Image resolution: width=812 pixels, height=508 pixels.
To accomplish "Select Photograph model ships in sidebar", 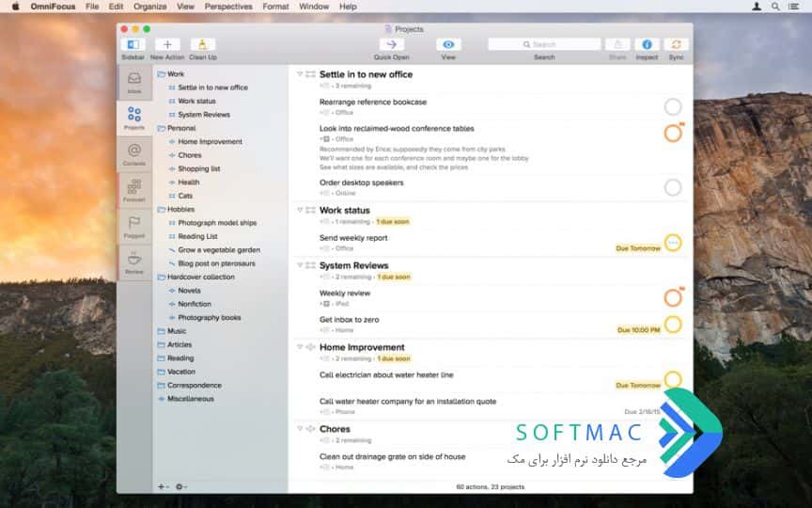I will [x=217, y=222].
